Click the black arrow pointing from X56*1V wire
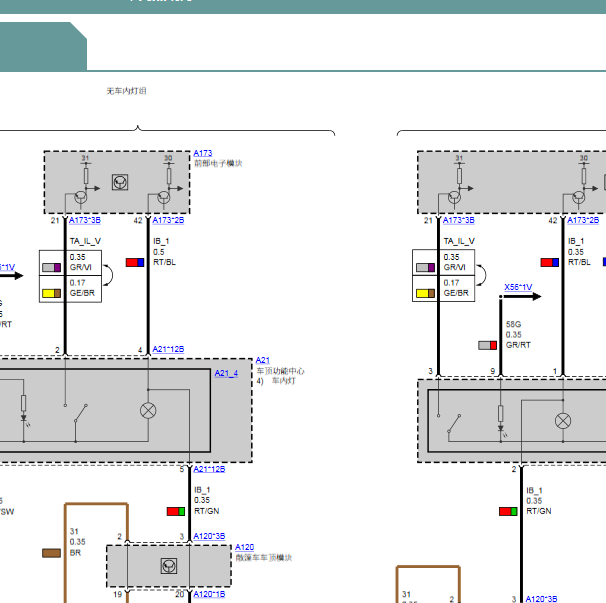 click(522, 296)
